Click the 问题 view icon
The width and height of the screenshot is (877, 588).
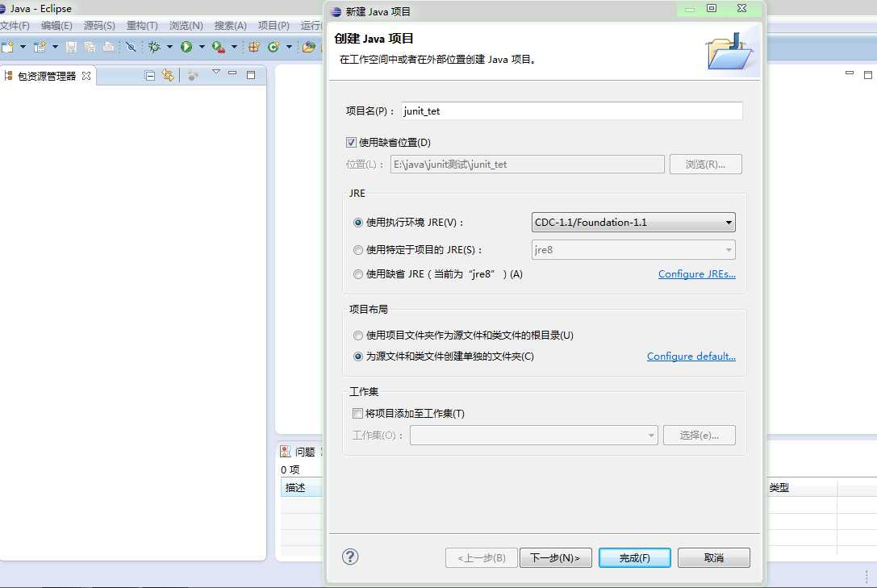286,451
